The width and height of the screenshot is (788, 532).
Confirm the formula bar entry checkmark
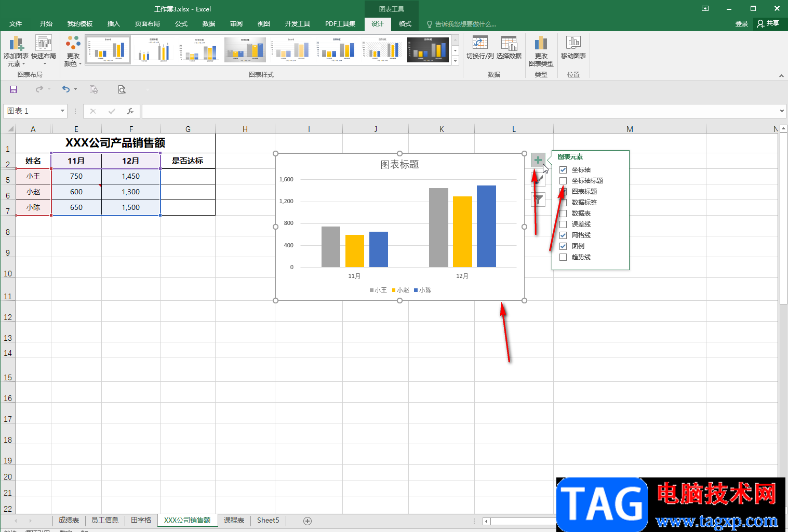pyautogui.click(x=112, y=111)
